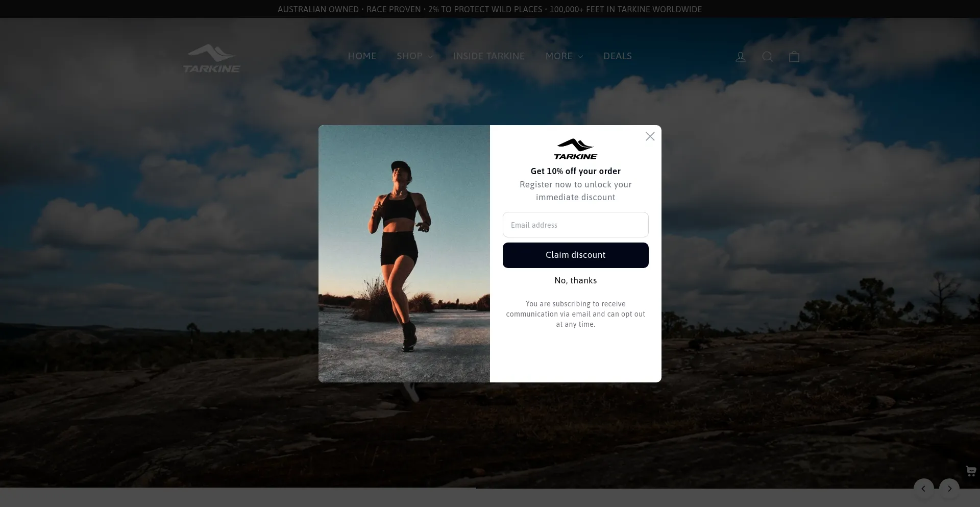Close the discount popup with the X

(650, 136)
